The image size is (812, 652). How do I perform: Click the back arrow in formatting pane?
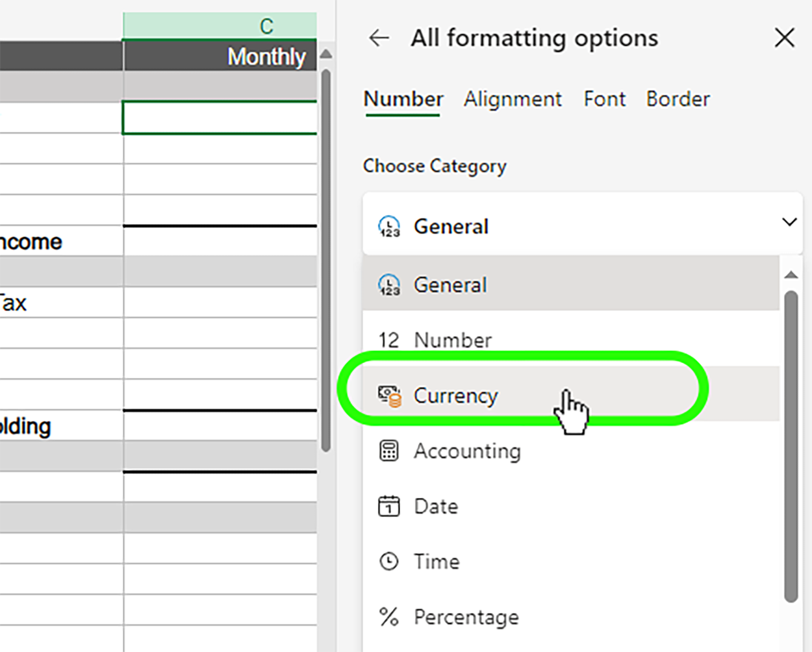379,38
